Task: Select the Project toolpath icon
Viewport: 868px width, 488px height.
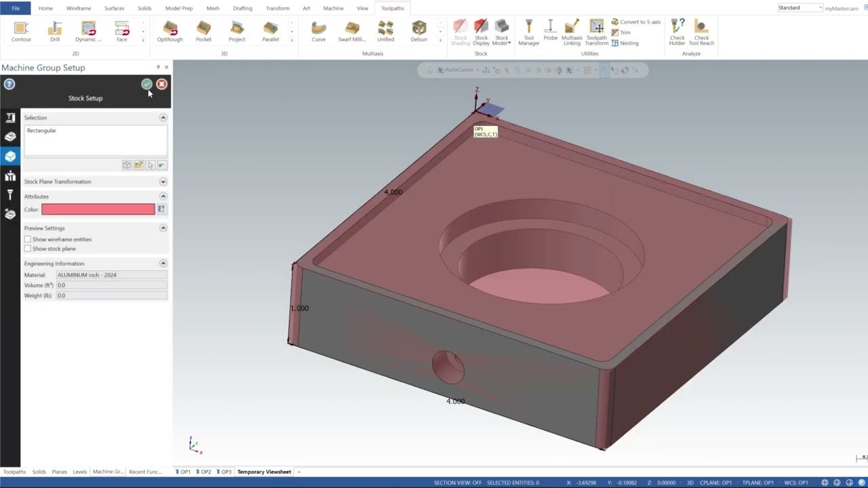Action: pyautogui.click(x=237, y=31)
